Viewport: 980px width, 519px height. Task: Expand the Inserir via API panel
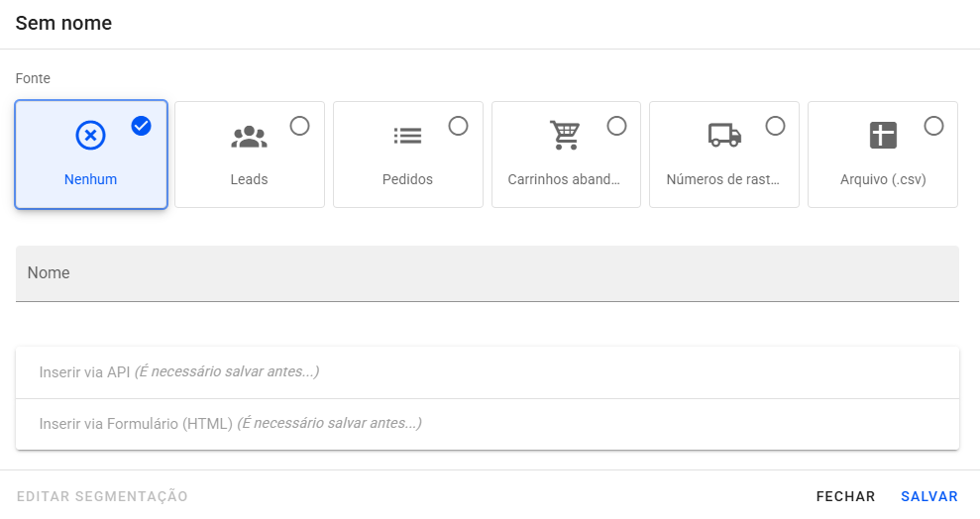487,372
